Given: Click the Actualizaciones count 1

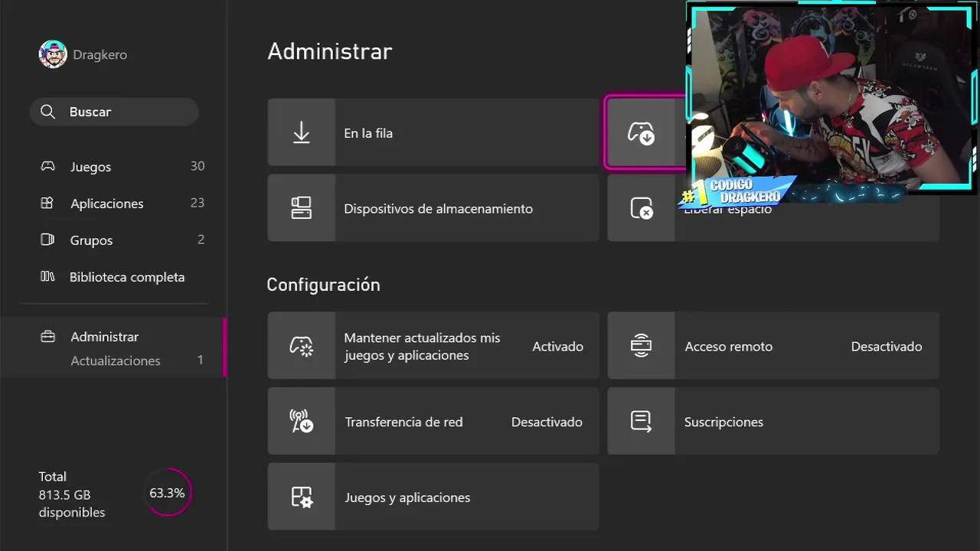Looking at the screenshot, I should click(201, 360).
